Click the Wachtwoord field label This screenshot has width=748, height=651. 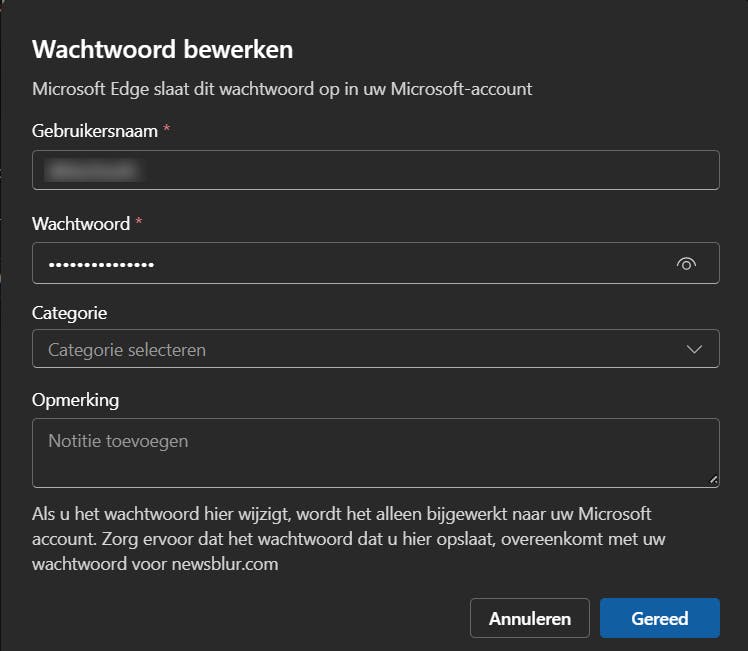click(81, 224)
